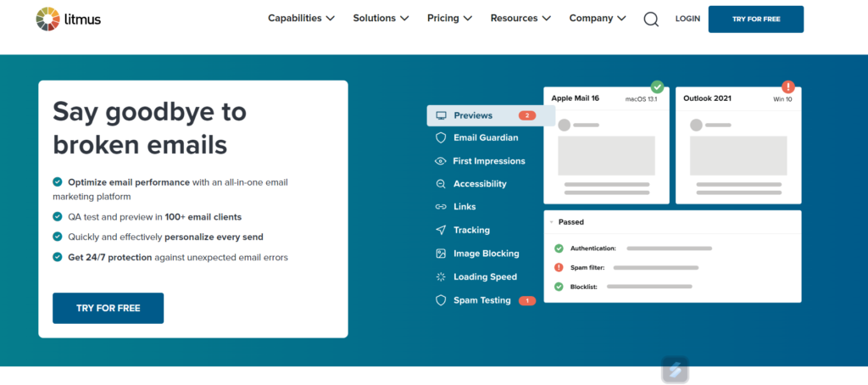Select the Accessibility menu item
This screenshot has height=385, width=868.
(471, 184)
